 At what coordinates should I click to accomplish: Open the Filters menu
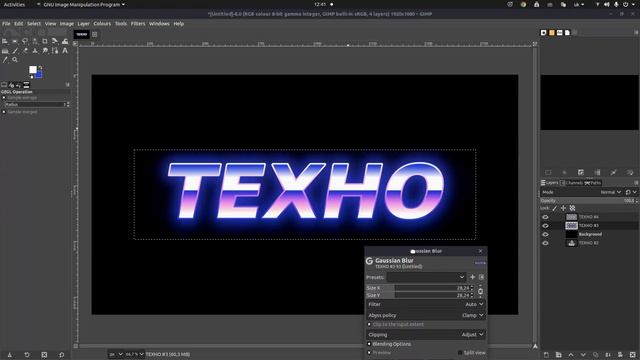tap(138, 24)
